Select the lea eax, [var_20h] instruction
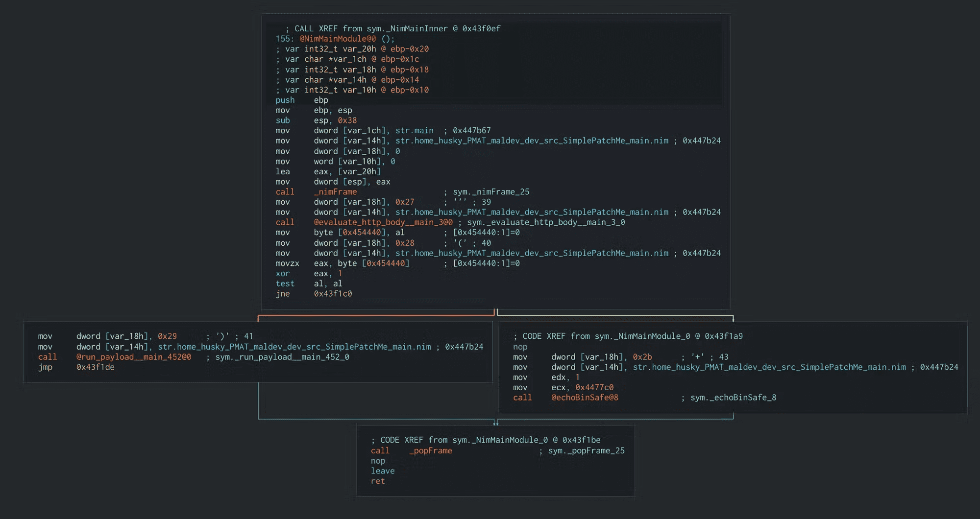 point(327,171)
